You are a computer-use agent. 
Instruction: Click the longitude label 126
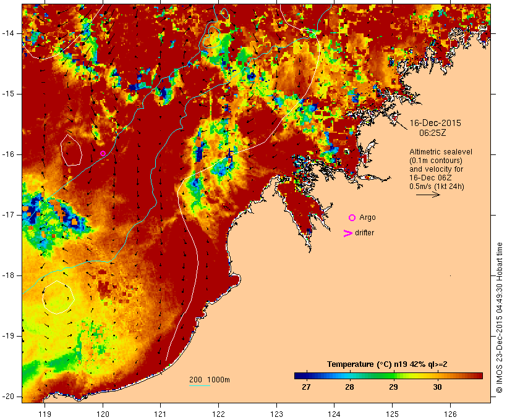click(x=450, y=414)
